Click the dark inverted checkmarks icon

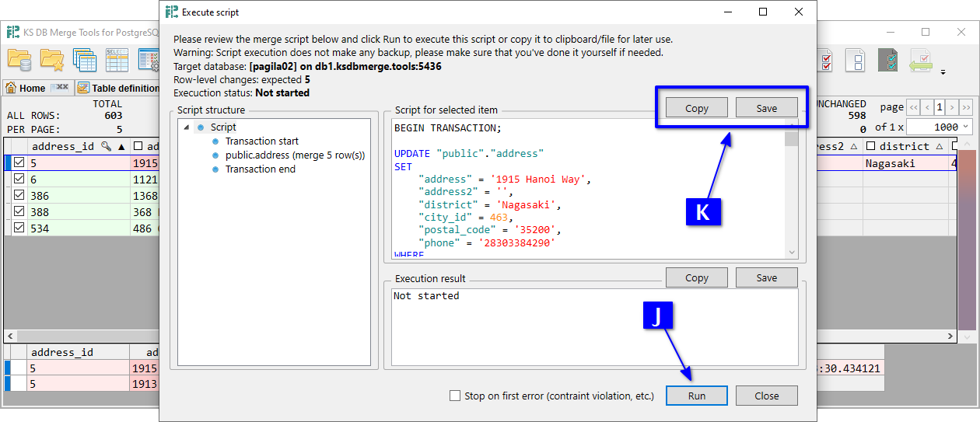click(888, 60)
